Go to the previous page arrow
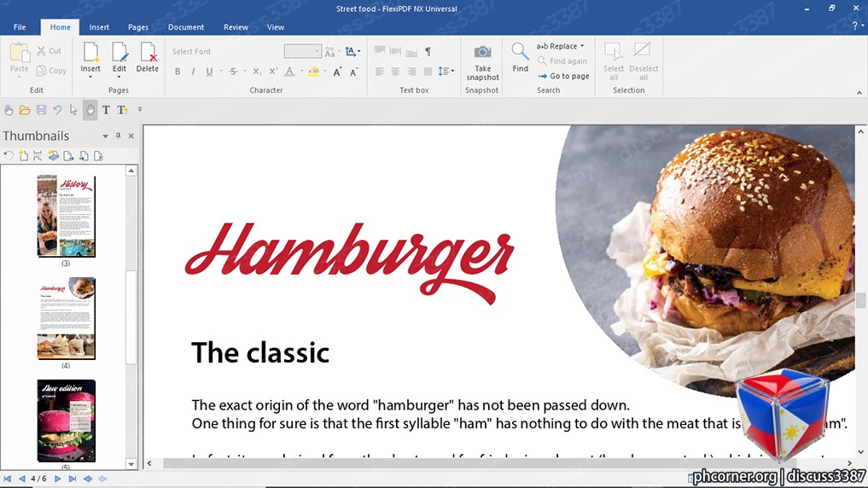 (21, 479)
